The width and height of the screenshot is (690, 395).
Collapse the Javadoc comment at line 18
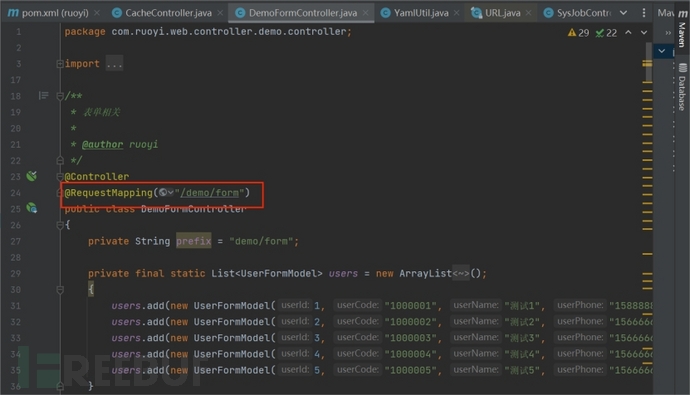pyautogui.click(x=60, y=96)
